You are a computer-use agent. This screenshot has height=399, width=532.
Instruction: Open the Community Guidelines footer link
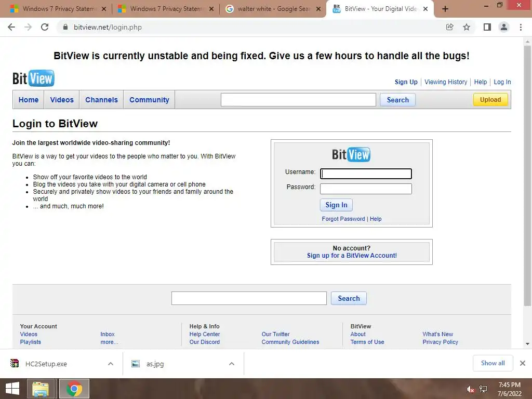click(290, 342)
